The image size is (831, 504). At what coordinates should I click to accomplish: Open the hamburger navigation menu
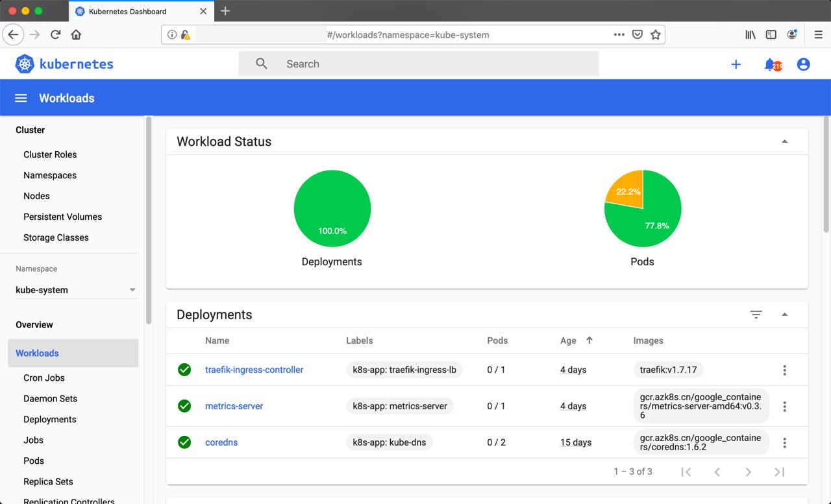point(21,97)
